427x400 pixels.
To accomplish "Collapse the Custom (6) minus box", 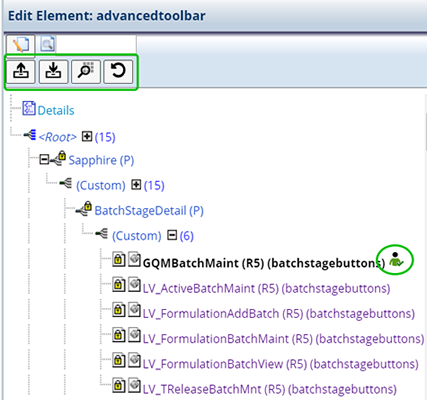I will click(172, 235).
